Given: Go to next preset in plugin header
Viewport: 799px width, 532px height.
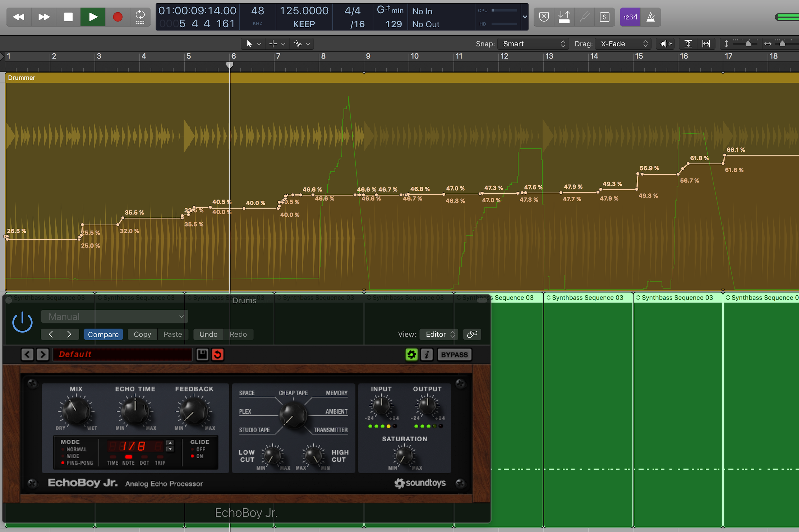Looking at the screenshot, I should point(69,334).
